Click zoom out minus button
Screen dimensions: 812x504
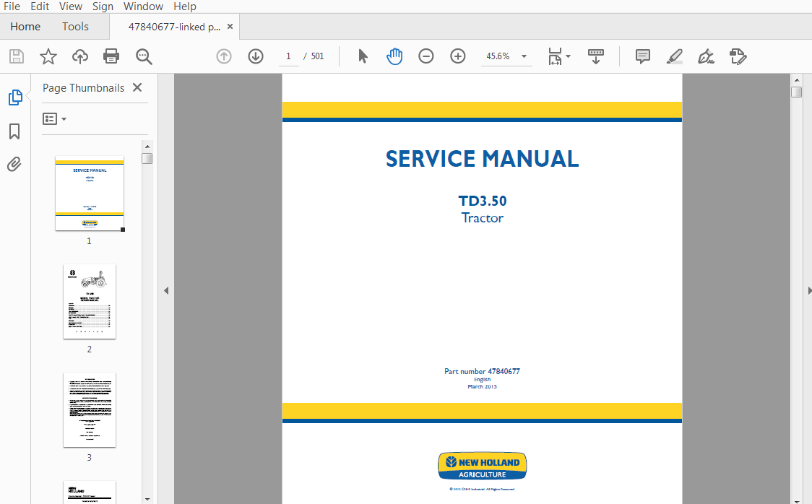(426, 56)
